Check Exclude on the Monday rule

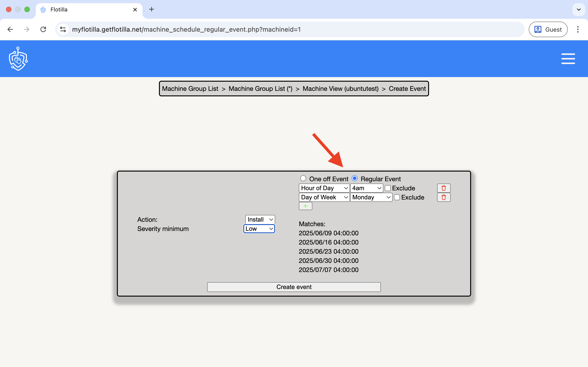[x=397, y=197]
